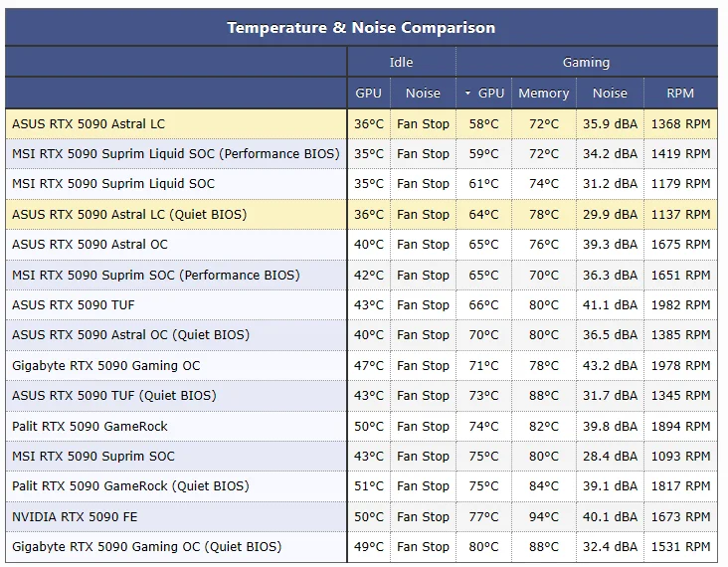Select Gigabyte RTX 5090 Gaming OC (Quiet BIOS) name
728x567 pixels.
point(147,547)
